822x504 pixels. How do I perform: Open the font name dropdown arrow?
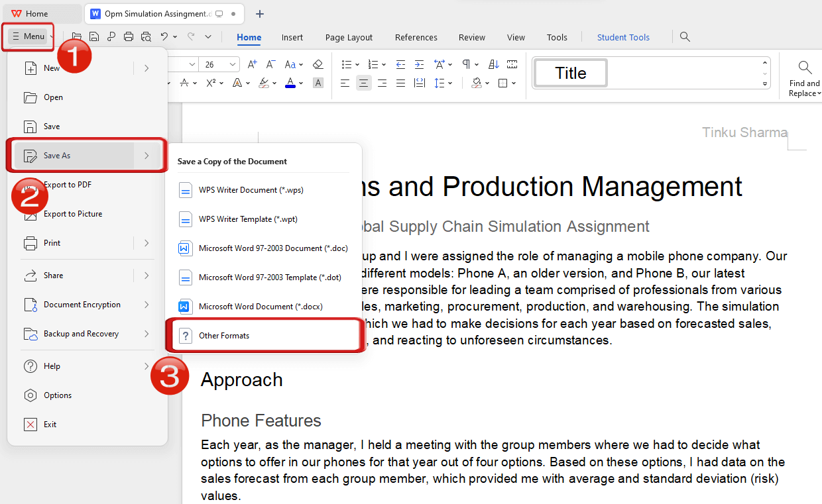pos(192,64)
